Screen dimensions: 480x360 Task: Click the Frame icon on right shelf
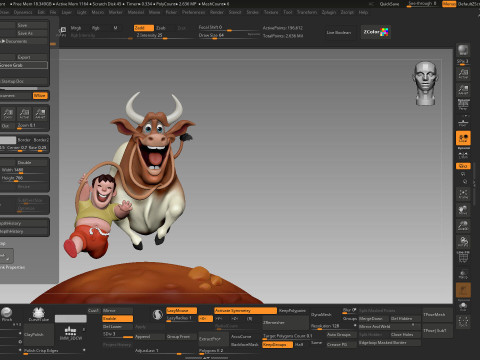[463, 194]
